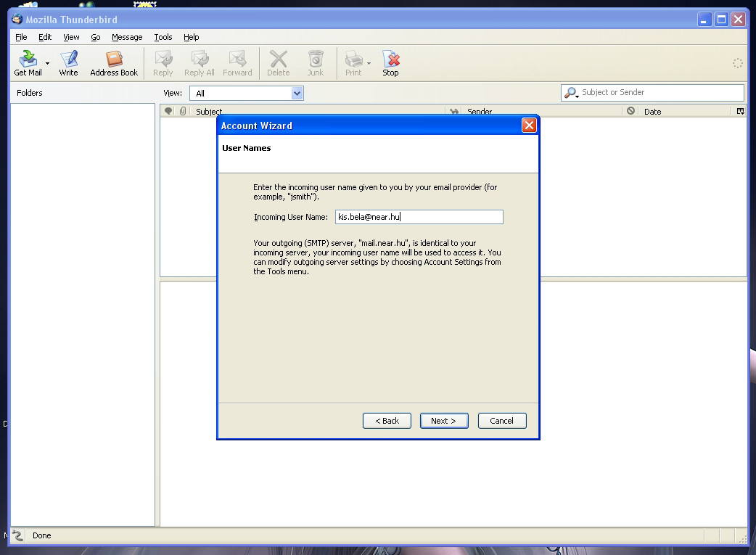
Task: Open the Print dropdown arrow
Action: 369,64
